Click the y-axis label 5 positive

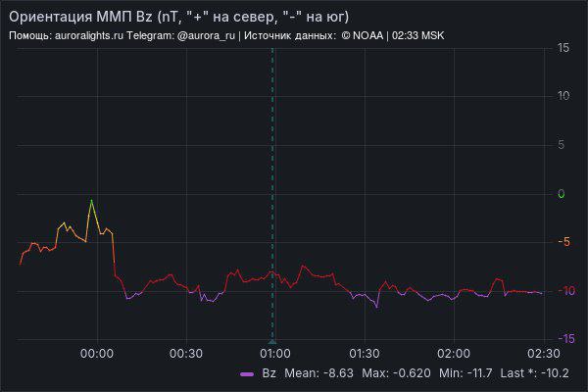(x=561, y=145)
